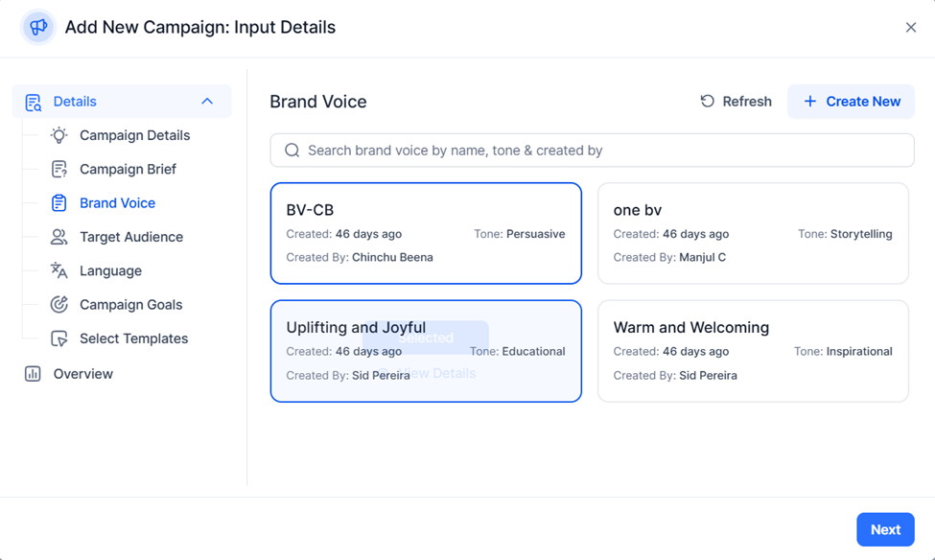This screenshot has width=935, height=560.
Task: Click 'Tone: Persuasive' on BV-CB card
Action: click(x=520, y=234)
